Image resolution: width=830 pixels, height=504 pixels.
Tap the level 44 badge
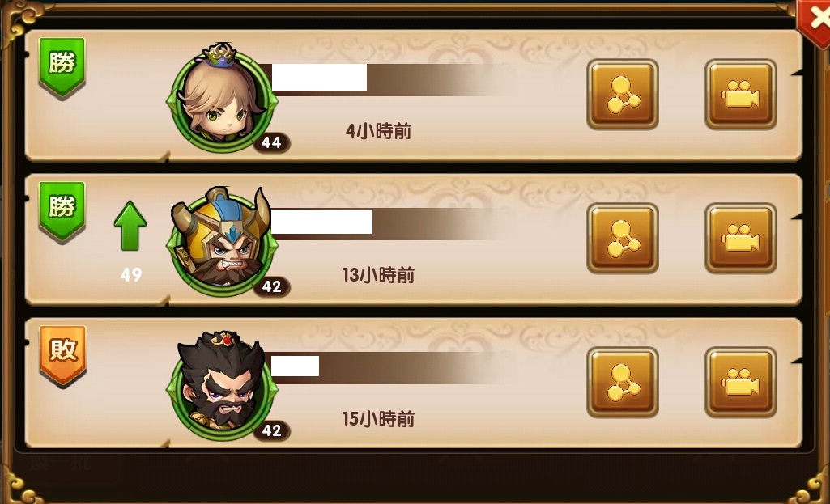271,142
